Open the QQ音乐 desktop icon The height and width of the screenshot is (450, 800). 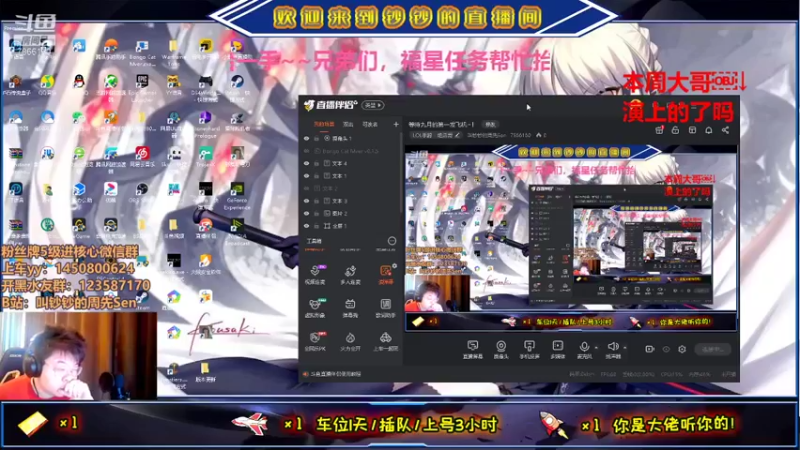pyautogui.click(x=47, y=85)
